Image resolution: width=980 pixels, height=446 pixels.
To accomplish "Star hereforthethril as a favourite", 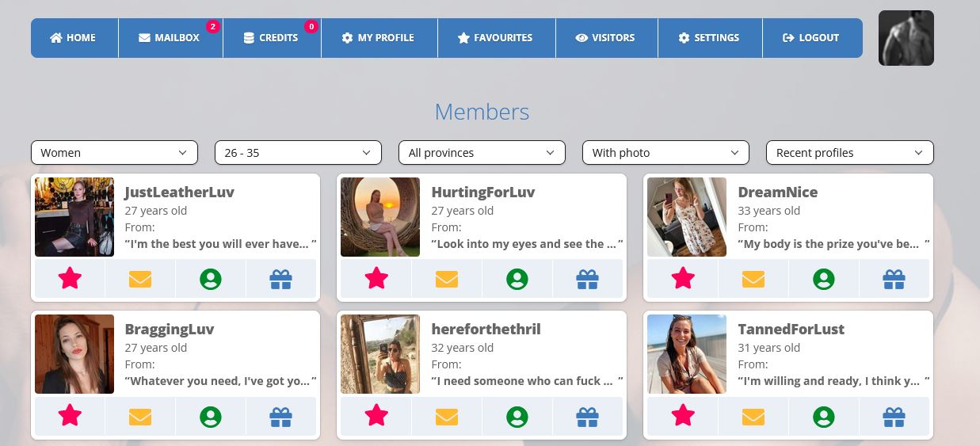I will pos(376,416).
